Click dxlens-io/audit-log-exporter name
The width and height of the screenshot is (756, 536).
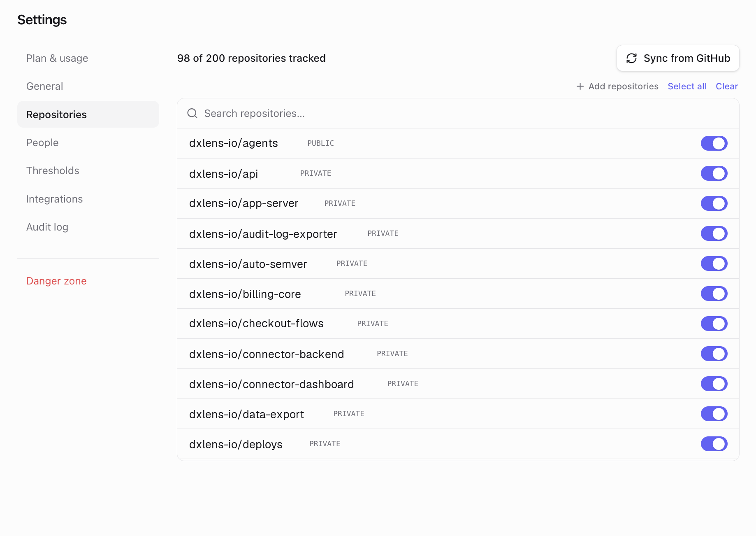[x=263, y=234]
